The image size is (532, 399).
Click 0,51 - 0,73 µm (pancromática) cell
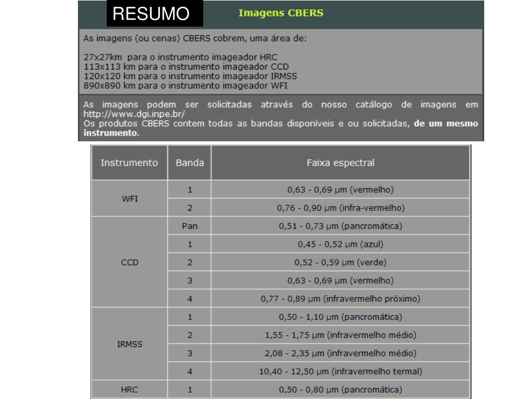point(340,226)
